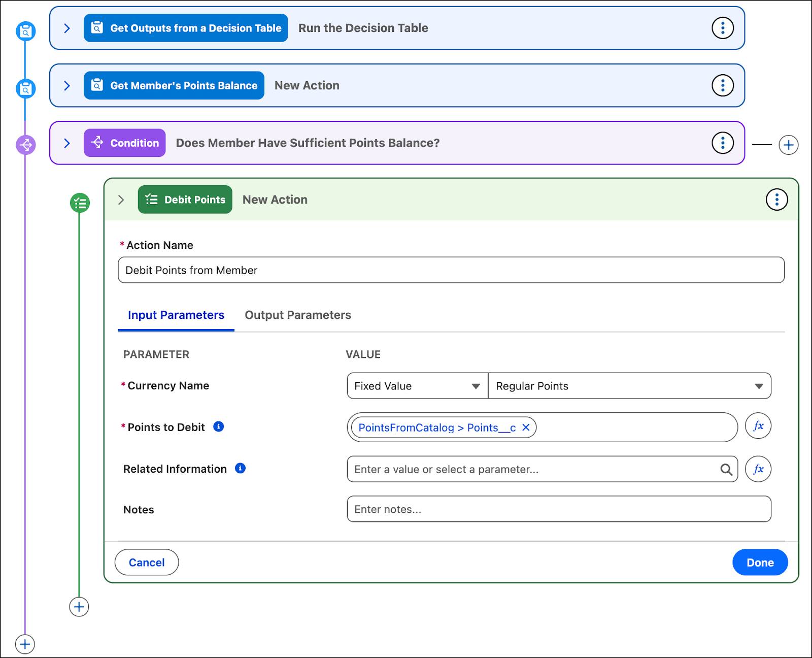Image resolution: width=812 pixels, height=658 pixels.
Task: Click the PARAMETER column header
Action: pos(156,354)
